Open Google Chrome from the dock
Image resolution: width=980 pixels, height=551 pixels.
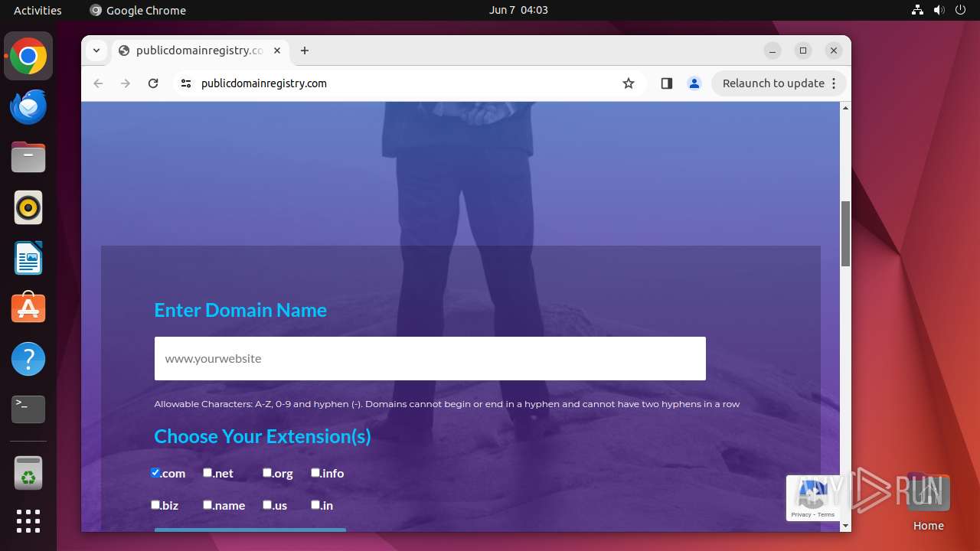click(28, 56)
